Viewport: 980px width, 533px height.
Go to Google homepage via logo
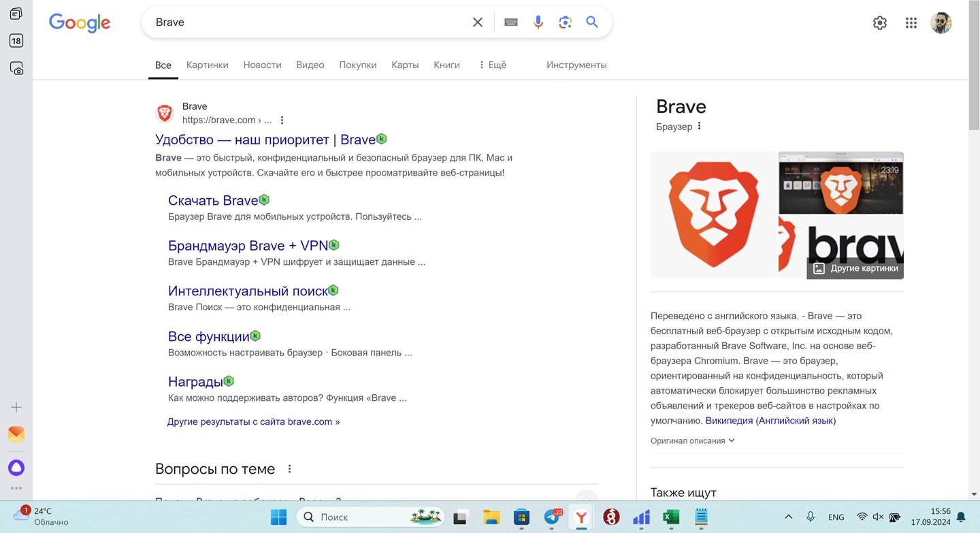coord(80,22)
